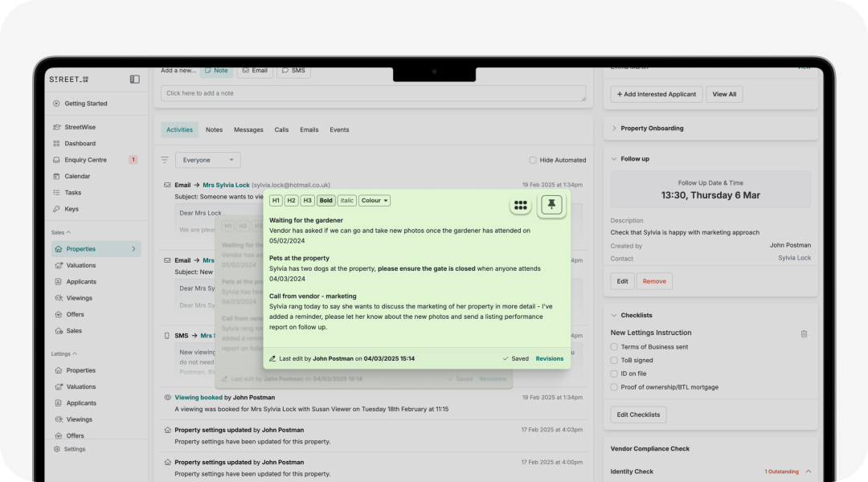
Task: Open the Keys page
Action: pos(72,209)
